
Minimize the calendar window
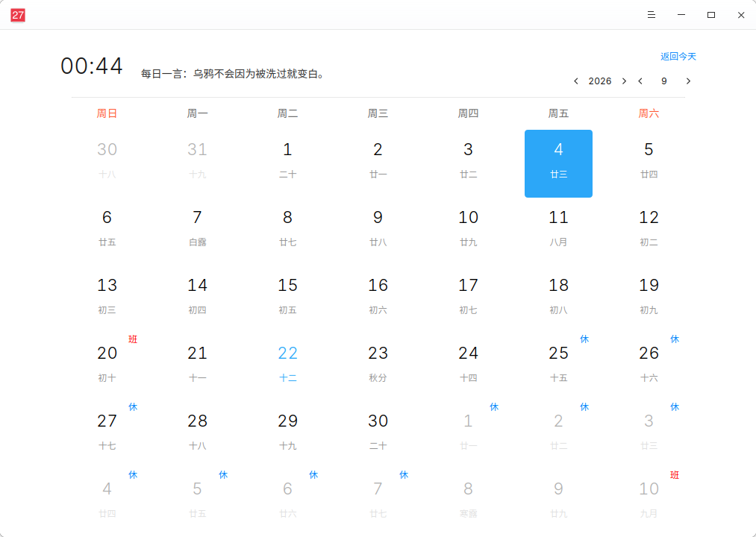click(x=681, y=15)
